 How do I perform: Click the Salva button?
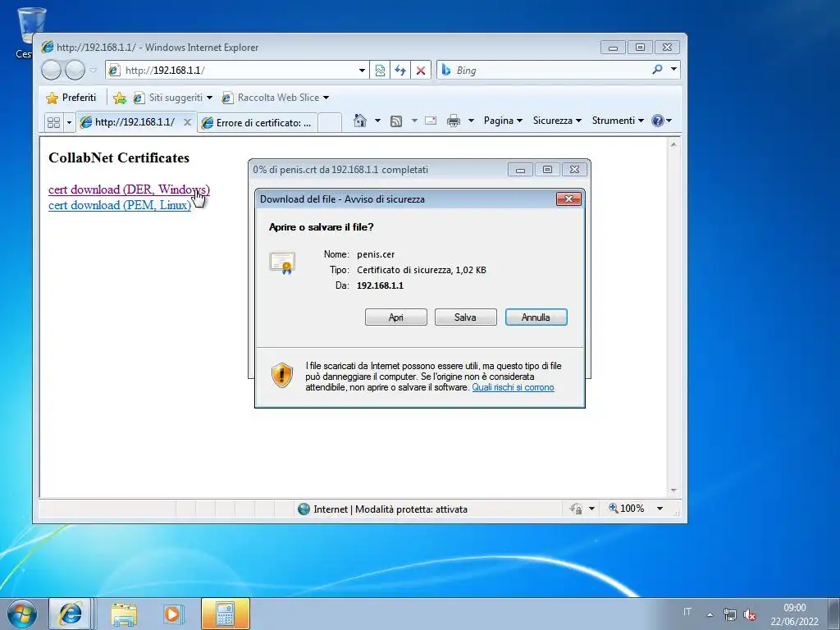click(466, 317)
